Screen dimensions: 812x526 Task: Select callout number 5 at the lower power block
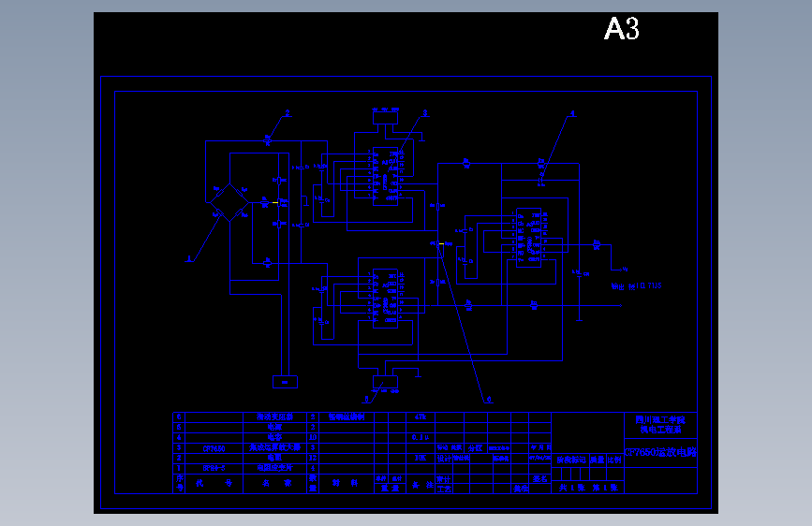(366, 399)
